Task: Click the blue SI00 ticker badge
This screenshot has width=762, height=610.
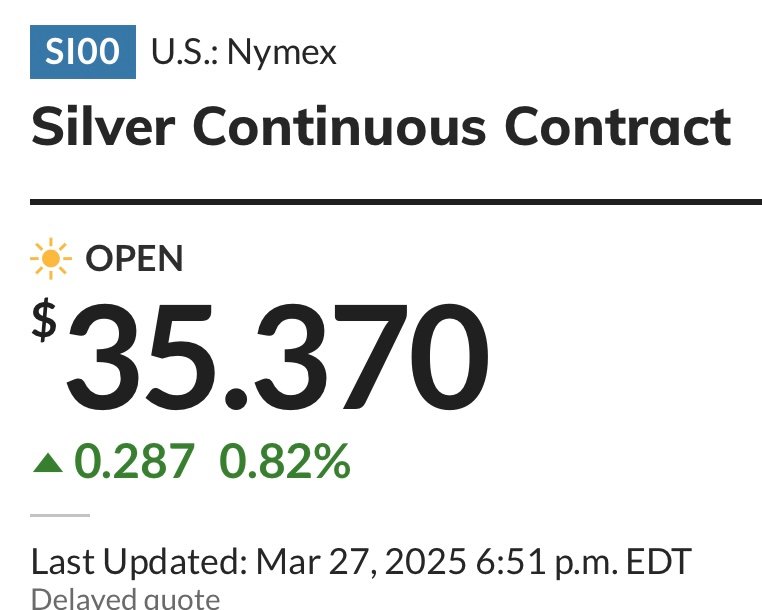Action: (x=83, y=52)
